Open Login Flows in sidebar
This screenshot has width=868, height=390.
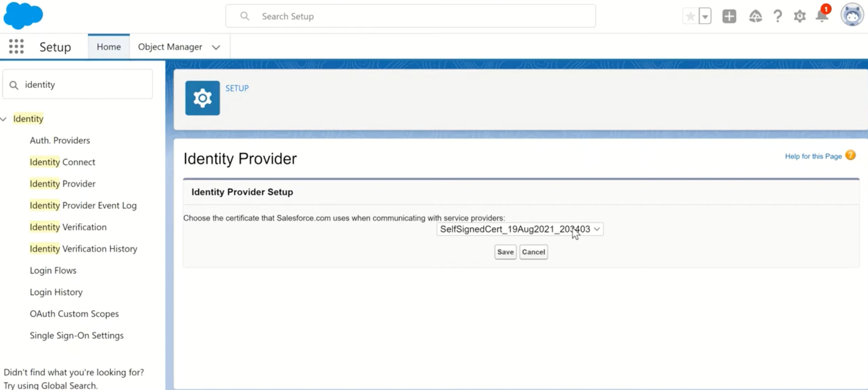click(x=53, y=270)
